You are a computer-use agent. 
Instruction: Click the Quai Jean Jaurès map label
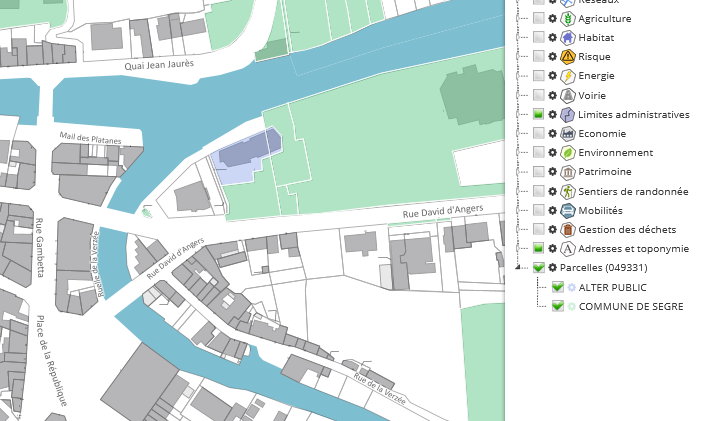(158, 65)
